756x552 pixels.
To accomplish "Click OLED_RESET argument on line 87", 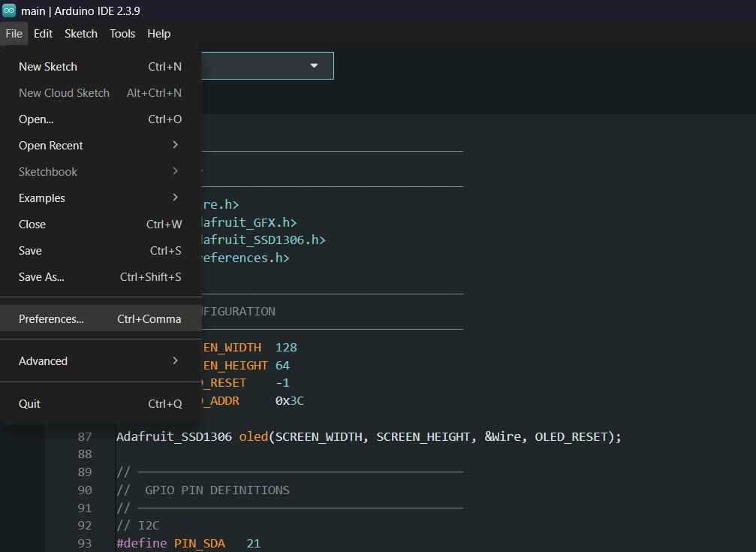I will click(x=571, y=436).
